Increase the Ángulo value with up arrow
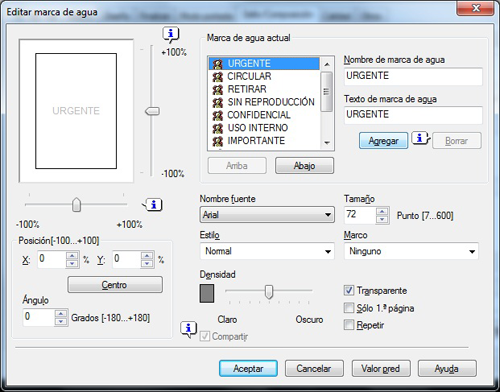The width and height of the screenshot is (500, 392). pyautogui.click(x=61, y=314)
